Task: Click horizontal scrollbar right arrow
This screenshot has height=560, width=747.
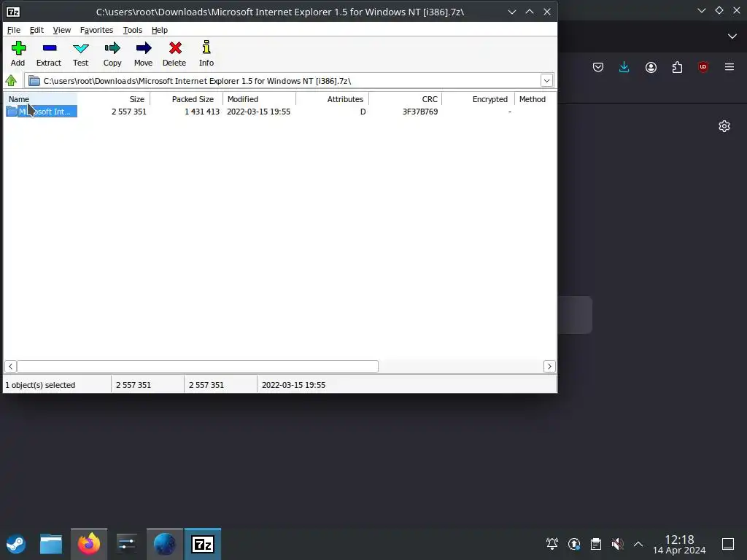Action: tap(549, 366)
